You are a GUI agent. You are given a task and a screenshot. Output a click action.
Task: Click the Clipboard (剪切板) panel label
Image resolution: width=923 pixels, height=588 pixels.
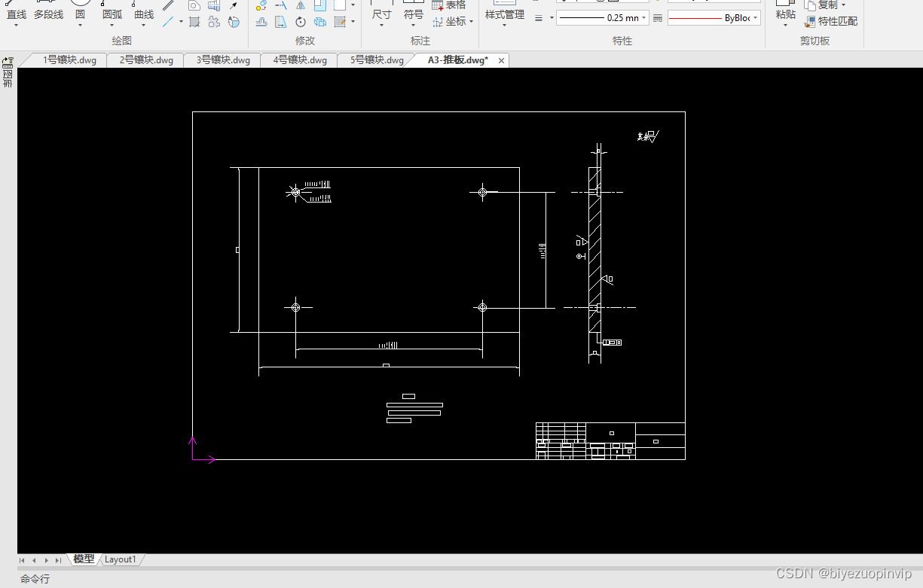tap(815, 41)
